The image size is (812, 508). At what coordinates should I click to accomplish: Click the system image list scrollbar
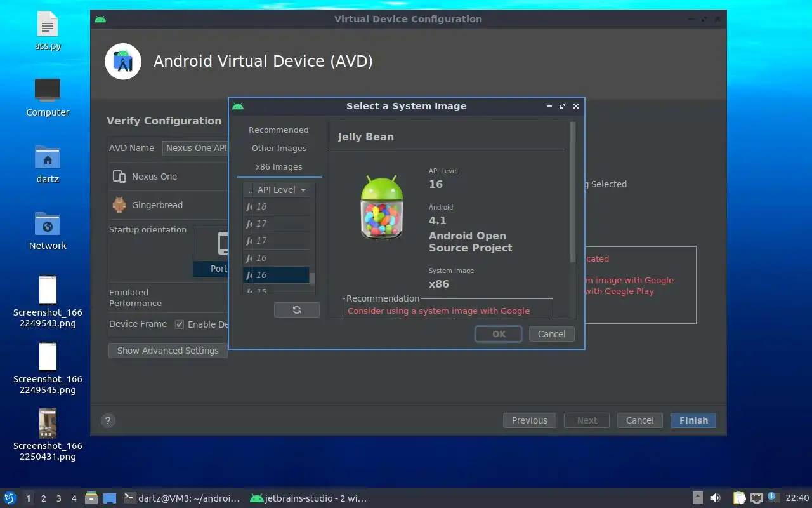(x=312, y=279)
